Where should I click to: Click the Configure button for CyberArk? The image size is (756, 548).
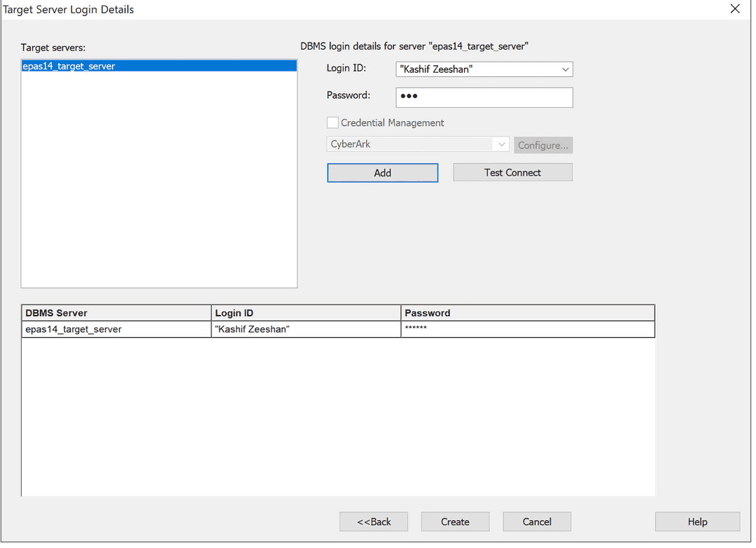[543, 145]
